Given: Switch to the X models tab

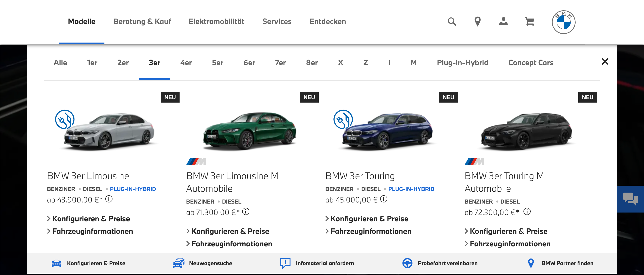Looking at the screenshot, I should tap(341, 63).
